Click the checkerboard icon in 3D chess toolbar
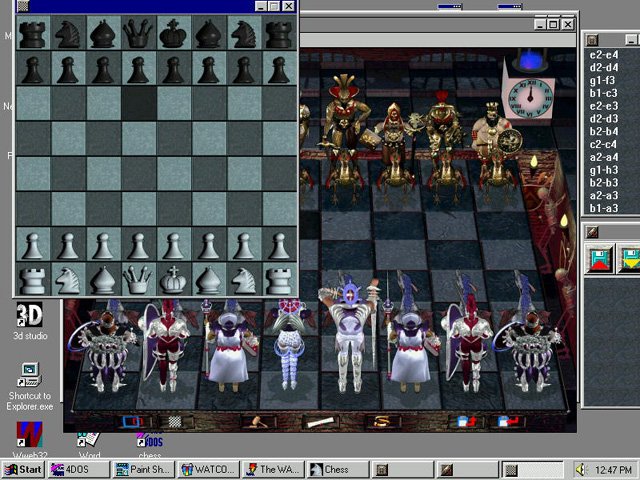Image resolution: width=640 pixels, height=480 pixels. click(176, 422)
